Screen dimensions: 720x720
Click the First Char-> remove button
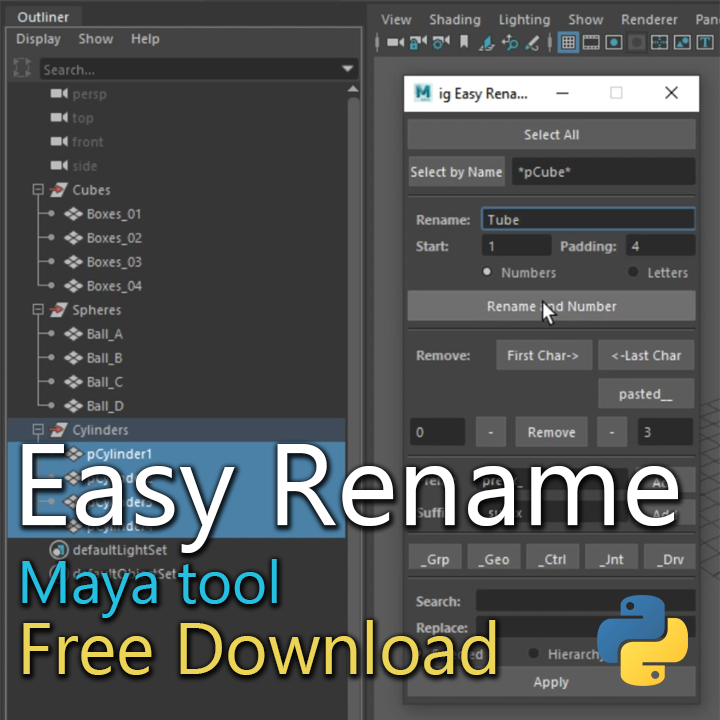click(x=544, y=355)
